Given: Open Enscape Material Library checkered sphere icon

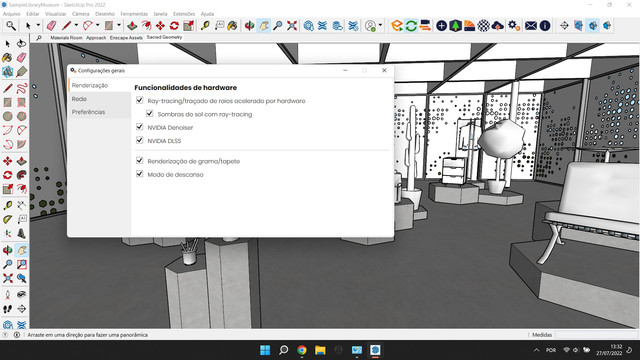Looking at the screenshot, I should click(x=484, y=26).
